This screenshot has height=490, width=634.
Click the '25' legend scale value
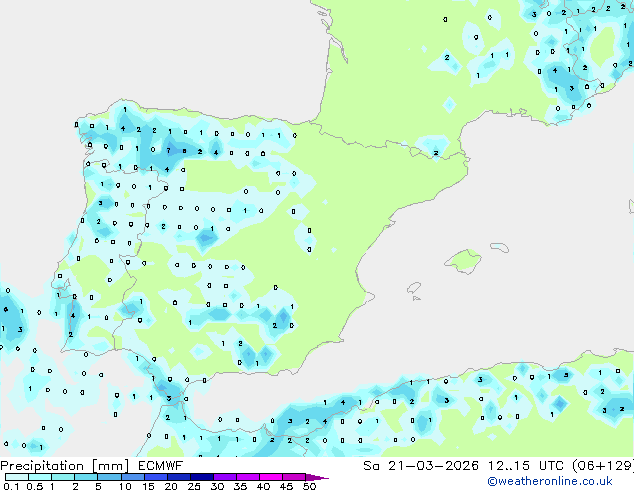(194, 486)
